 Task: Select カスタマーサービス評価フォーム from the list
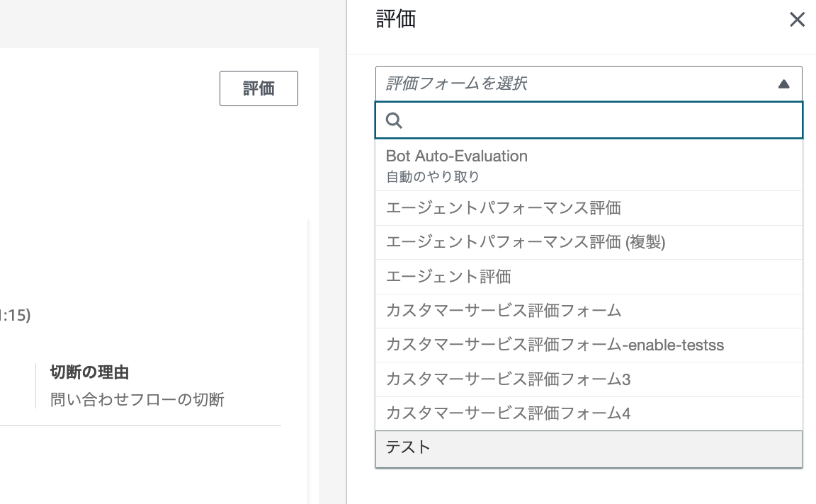click(x=503, y=310)
